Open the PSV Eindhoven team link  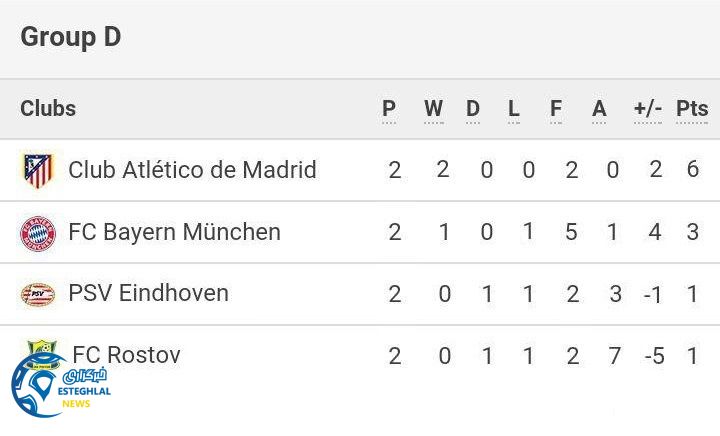(148, 294)
